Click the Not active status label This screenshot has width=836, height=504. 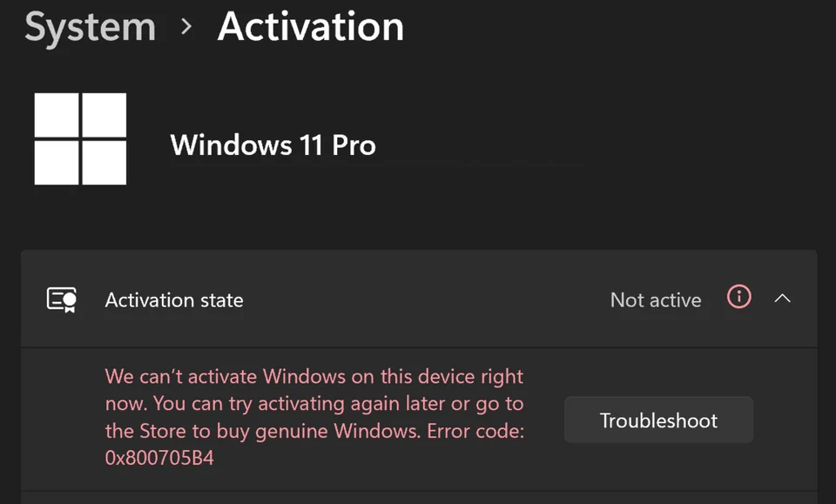pyautogui.click(x=655, y=299)
